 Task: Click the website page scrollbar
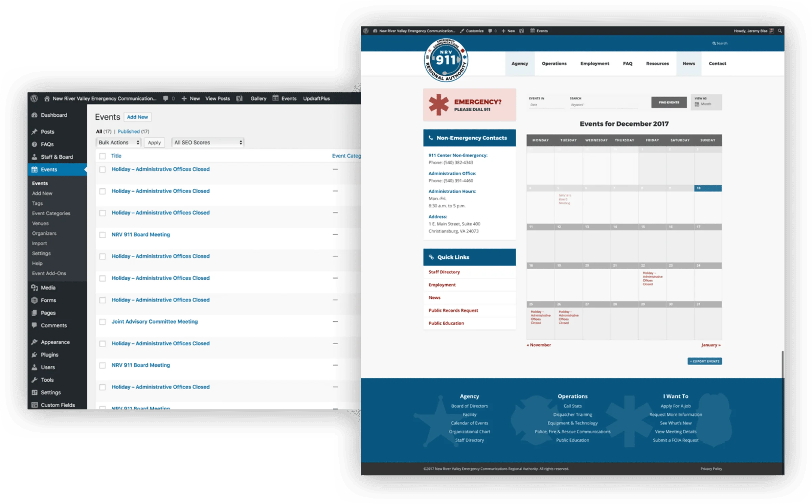point(782,364)
